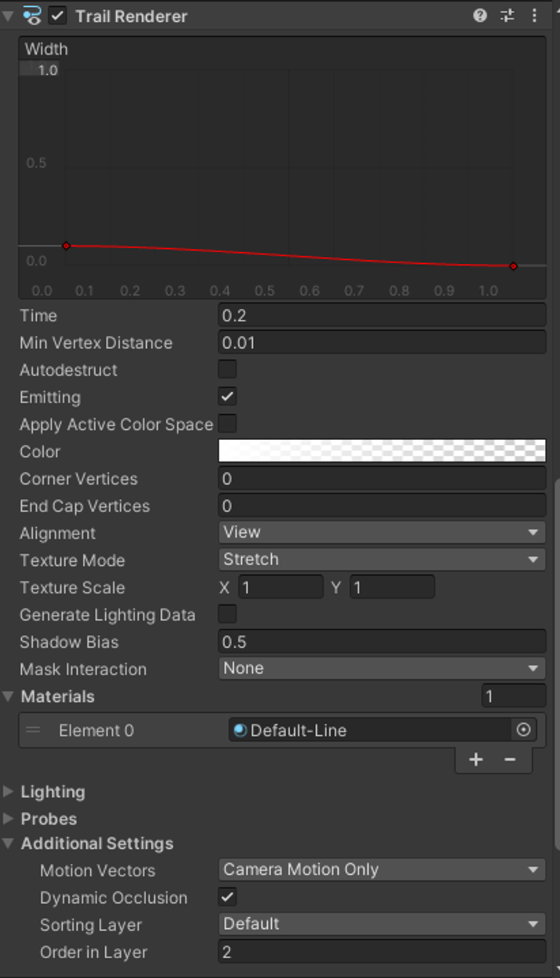This screenshot has height=978, width=560.
Task: Click the Time value field
Action: pos(382,315)
